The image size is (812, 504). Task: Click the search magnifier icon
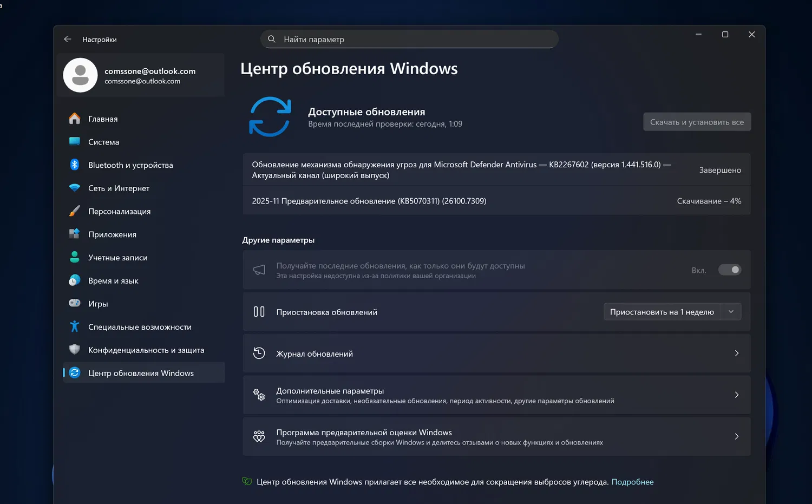coord(272,39)
